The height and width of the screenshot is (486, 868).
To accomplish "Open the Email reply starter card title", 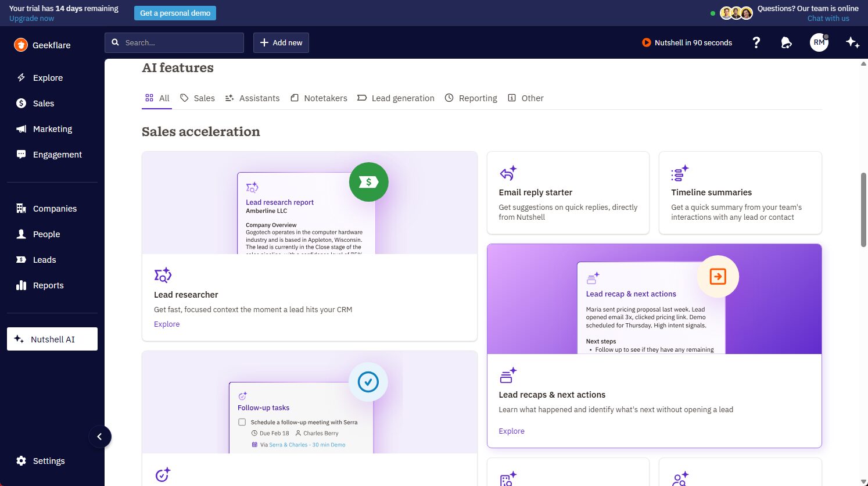I will click(x=536, y=192).
